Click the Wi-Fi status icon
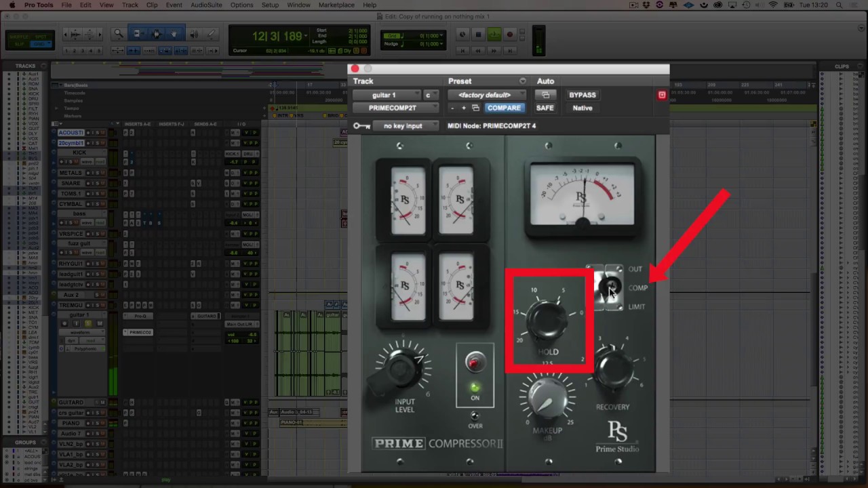Image resolution: width=868 pixels, height=488 pixels. pyautogui.click(x=773, y=5)
